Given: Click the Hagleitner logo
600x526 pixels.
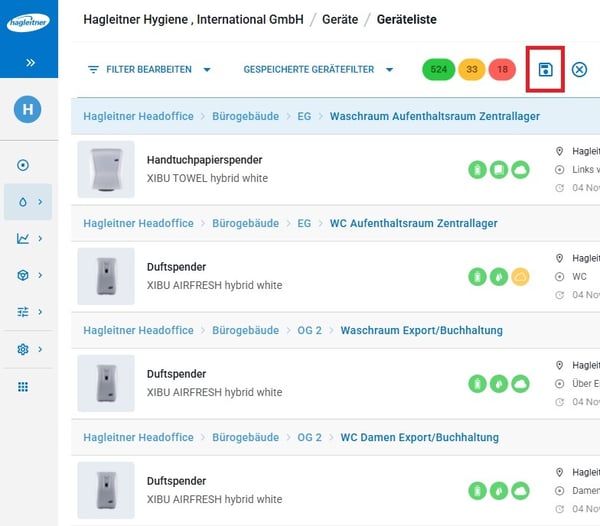Looking at the screenshot, I should (x=28, y=22).
